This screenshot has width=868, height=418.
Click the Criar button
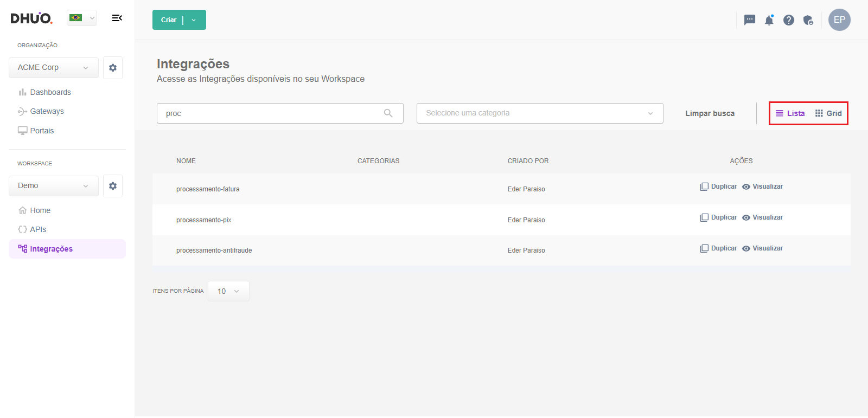click(168, 20)
